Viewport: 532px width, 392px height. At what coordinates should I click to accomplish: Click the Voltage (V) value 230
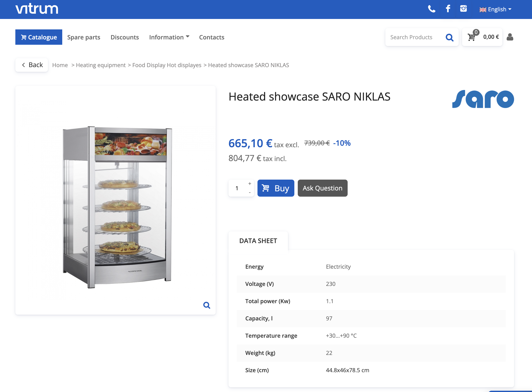tap(330, 284)
